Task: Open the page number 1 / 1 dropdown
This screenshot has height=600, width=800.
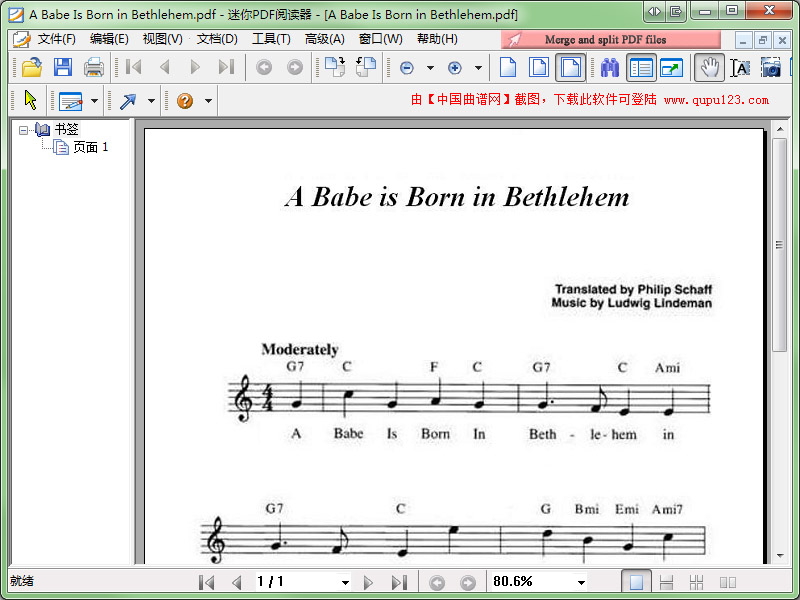Action: coord(345,582)
